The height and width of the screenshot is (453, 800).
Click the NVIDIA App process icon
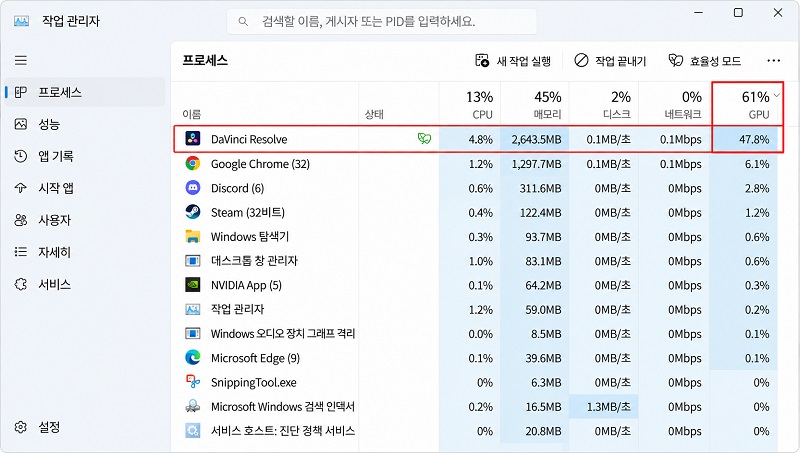click(193, 285)
